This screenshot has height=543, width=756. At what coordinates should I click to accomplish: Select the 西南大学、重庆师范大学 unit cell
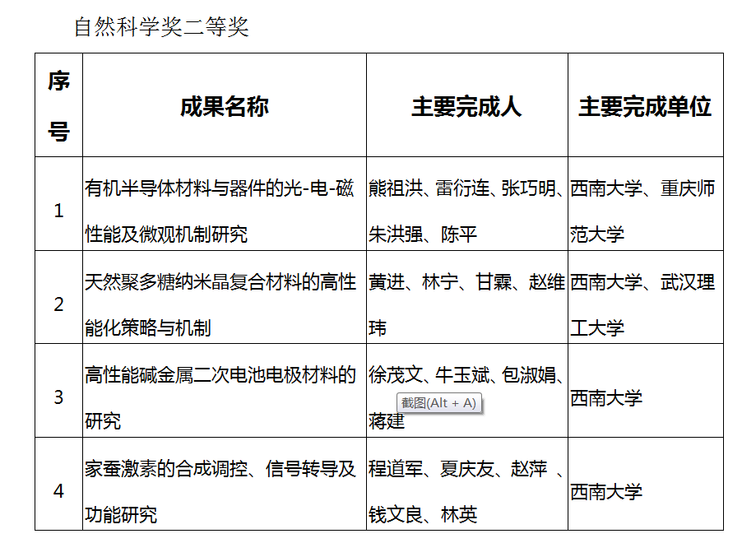[643, 211]
